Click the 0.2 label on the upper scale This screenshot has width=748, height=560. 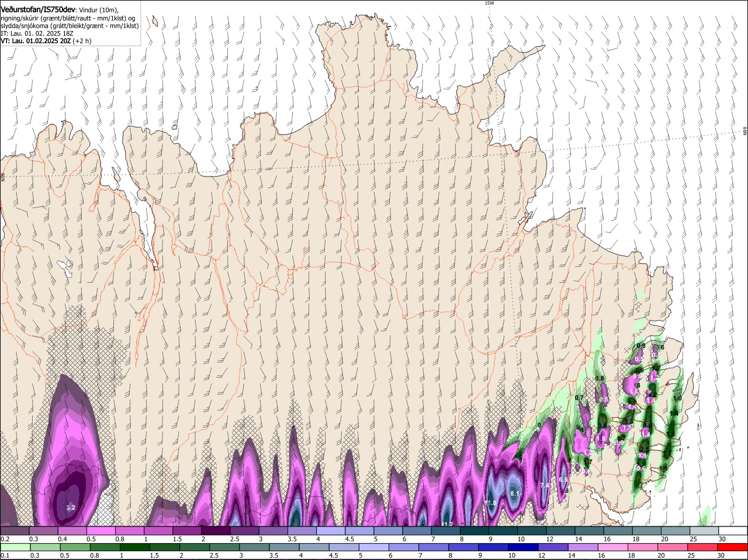(5, 539)
